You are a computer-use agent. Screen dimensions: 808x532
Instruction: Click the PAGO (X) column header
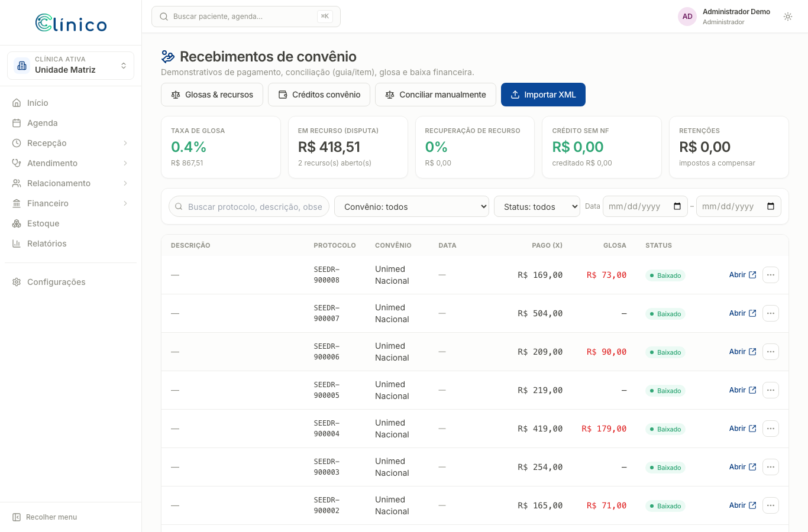pos(547,245)
